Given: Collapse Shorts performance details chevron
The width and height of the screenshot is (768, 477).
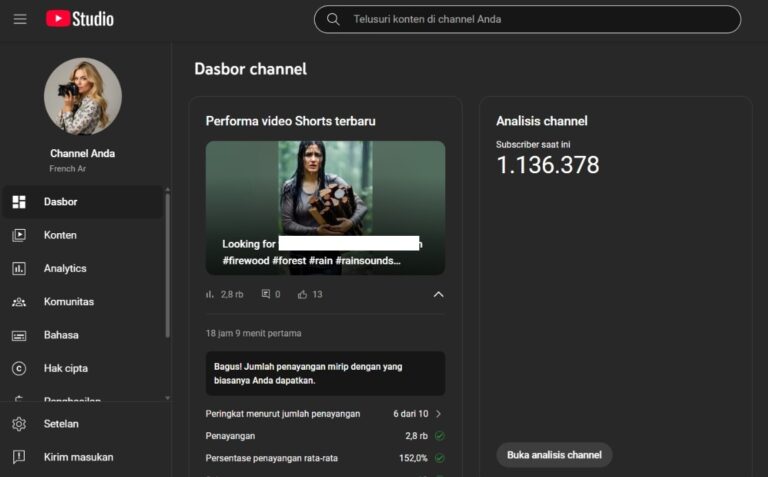Looking at the screenshot, I should [438, 295].
